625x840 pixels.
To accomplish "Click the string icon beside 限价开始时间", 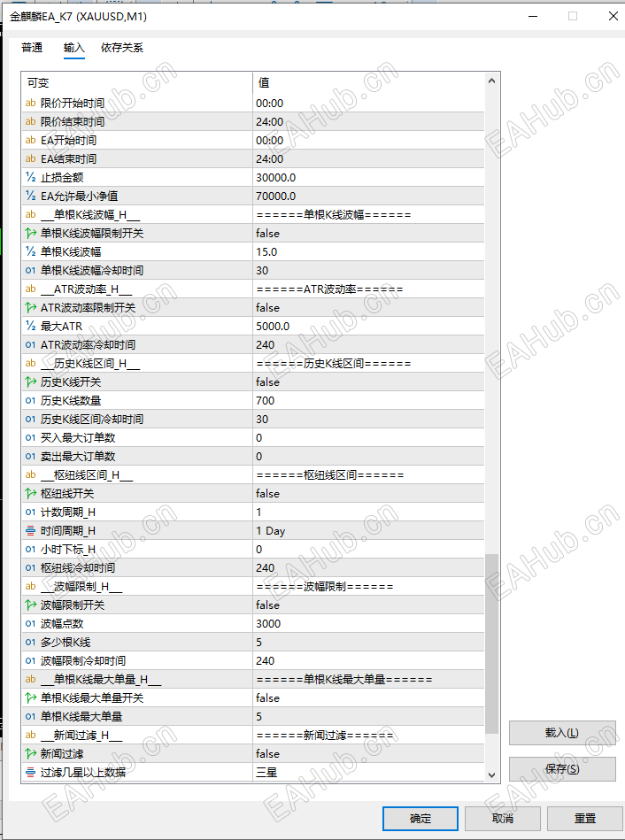I will click(31, 103).
